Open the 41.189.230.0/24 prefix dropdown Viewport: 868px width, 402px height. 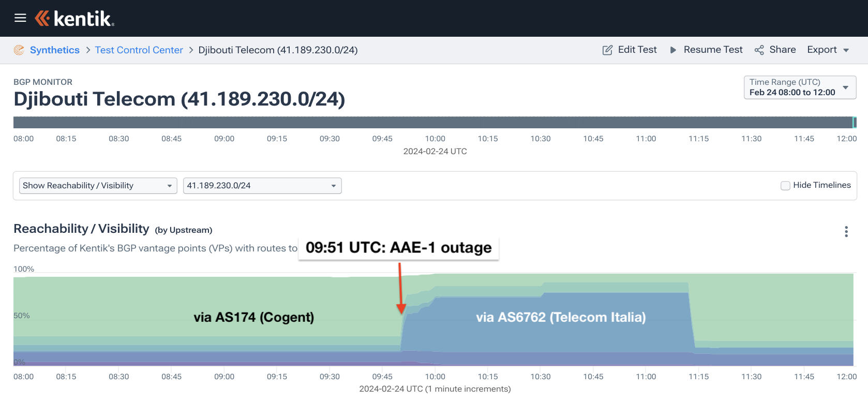(x=262, y=186)
